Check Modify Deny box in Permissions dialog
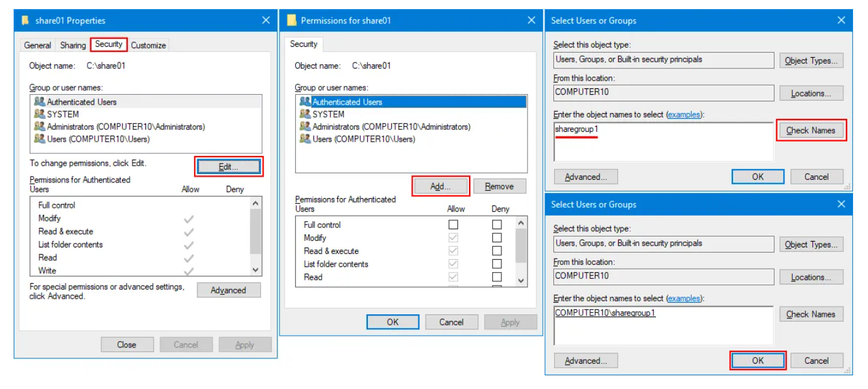The width and height of the screenshot is (868, 389). coord(497,238)
